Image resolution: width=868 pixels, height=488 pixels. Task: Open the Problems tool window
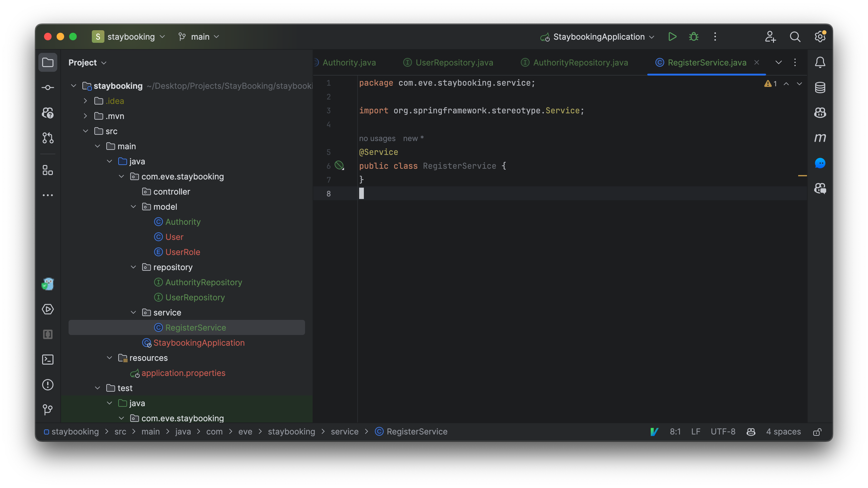47,385
